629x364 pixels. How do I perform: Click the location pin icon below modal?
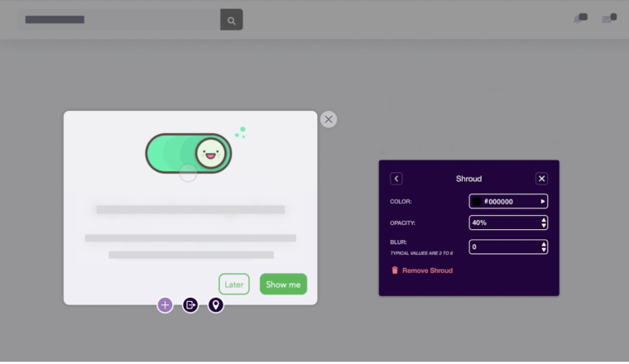[215, 305]
